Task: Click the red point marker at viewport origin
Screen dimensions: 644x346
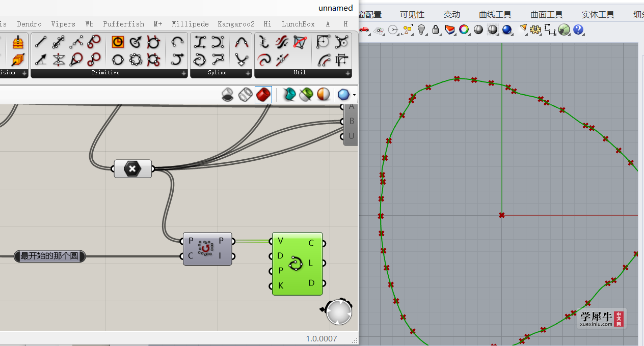Action: pyautogui.click(x=502, y=215)
